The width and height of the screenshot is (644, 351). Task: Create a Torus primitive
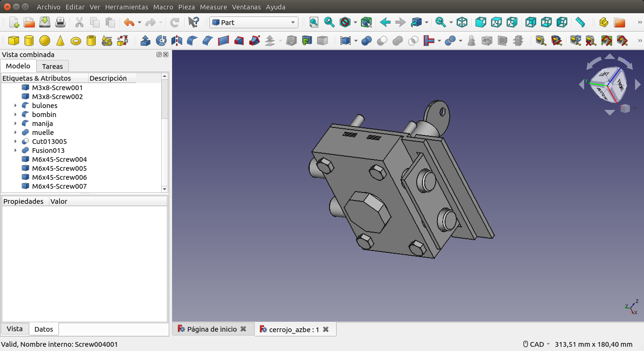tap(75, 41)
